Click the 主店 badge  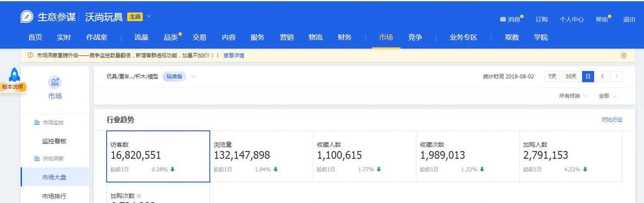click(x=135, y=17)
